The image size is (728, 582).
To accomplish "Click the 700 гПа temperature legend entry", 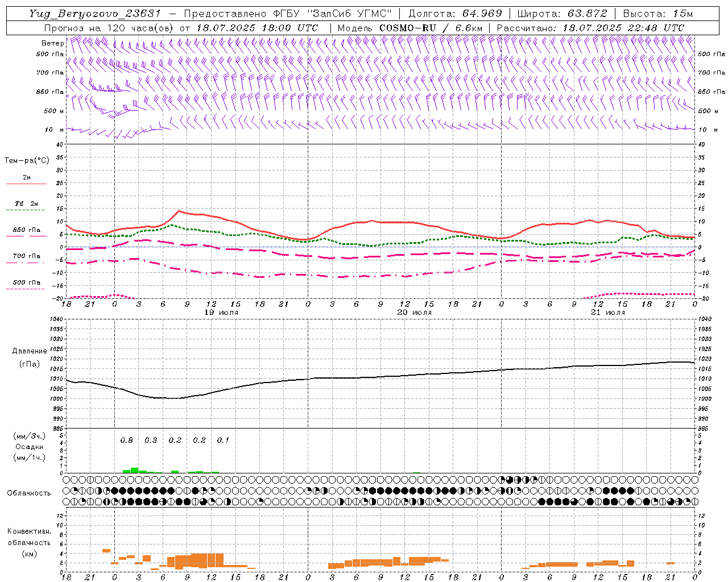I will 26,256.
